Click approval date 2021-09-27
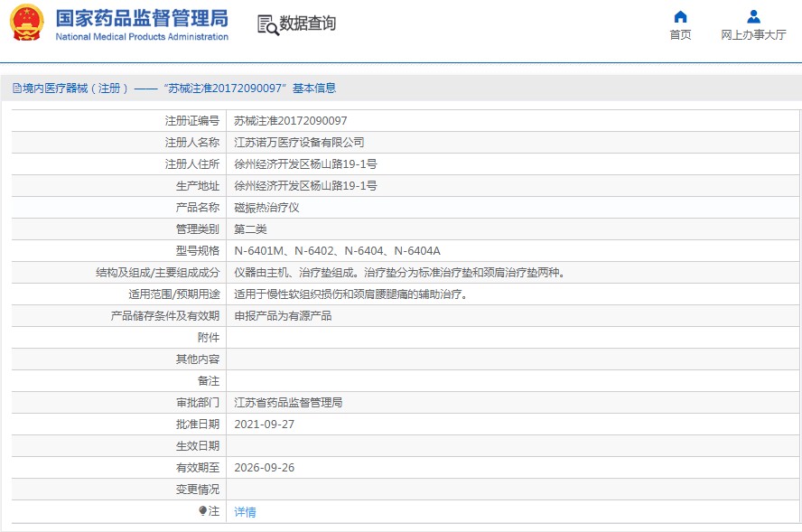This screenshot has height=532, width=802. point(264,425)
